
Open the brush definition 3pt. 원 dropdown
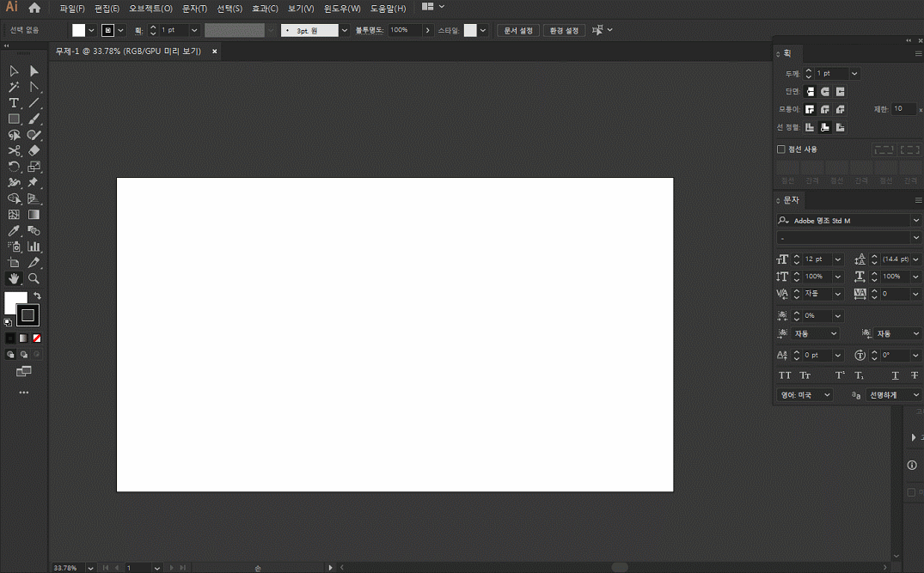coord(345,30)
